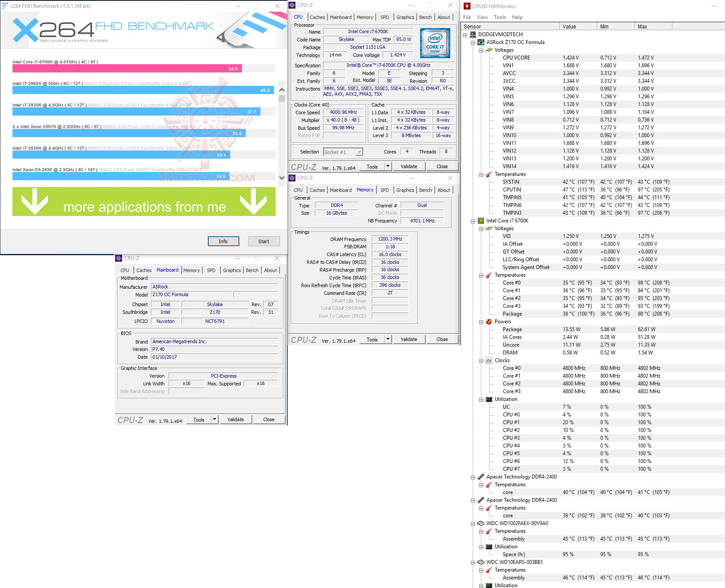
Task: Click the 'more applications from me' banner
Action: point(144,202)
